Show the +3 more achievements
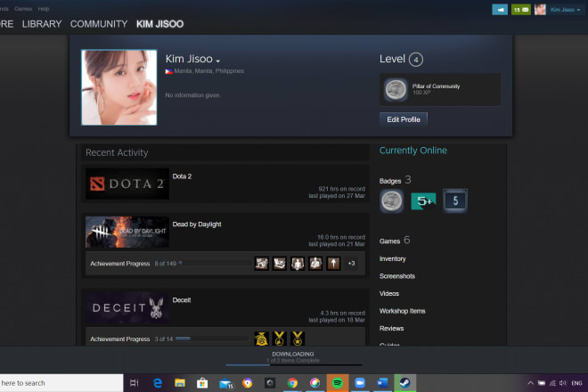The height and width of the screenshot is (392, 588). pyautogui.click(x=351, y=264)
